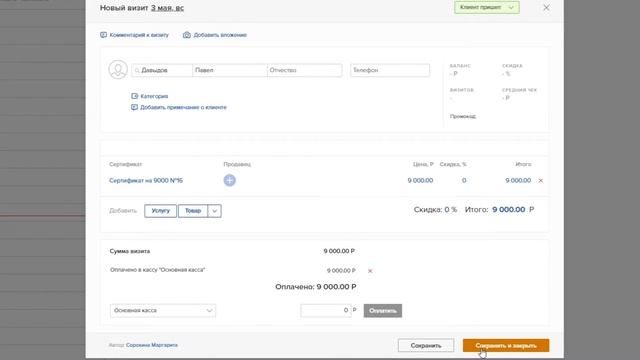Close the new visit dialog

(x=546, y=8)
